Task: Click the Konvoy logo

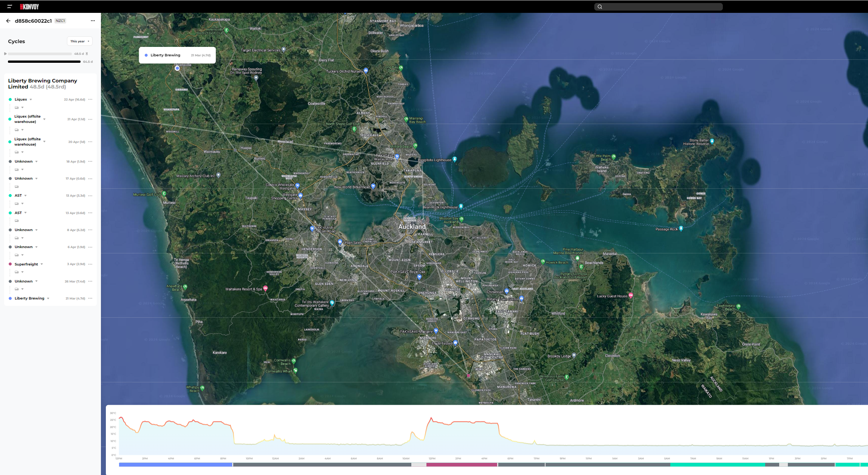Action: pos(29,6)
